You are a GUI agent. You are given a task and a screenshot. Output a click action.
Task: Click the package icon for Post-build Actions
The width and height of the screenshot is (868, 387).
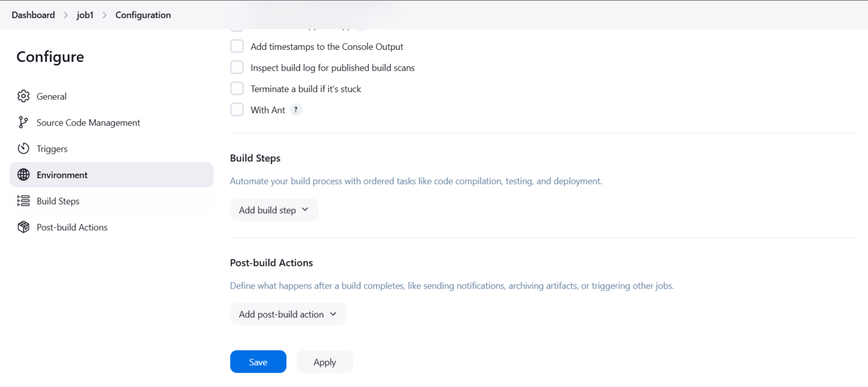point(23,227)
